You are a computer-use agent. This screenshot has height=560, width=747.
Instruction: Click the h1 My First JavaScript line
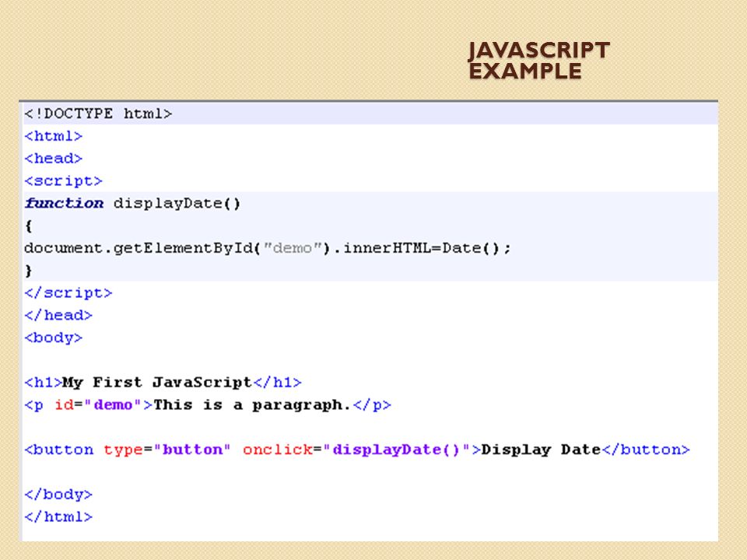(163, 383)
